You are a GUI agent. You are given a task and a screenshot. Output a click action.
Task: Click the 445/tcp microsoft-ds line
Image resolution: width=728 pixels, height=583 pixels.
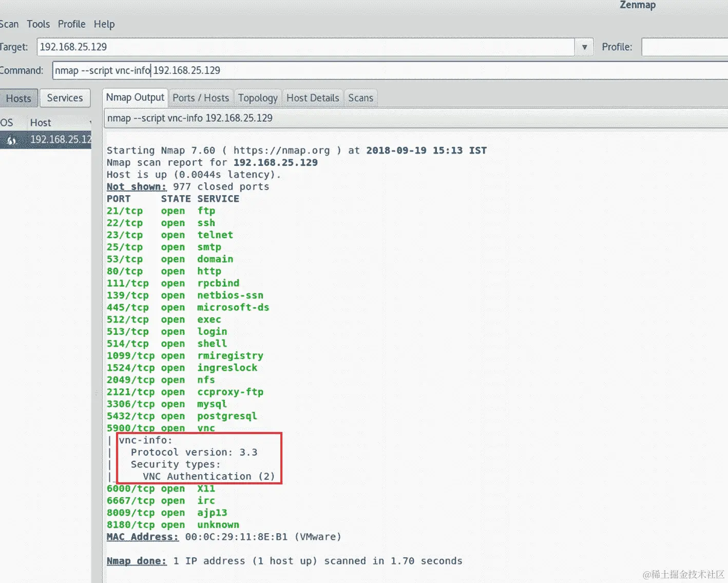[188, 308]
